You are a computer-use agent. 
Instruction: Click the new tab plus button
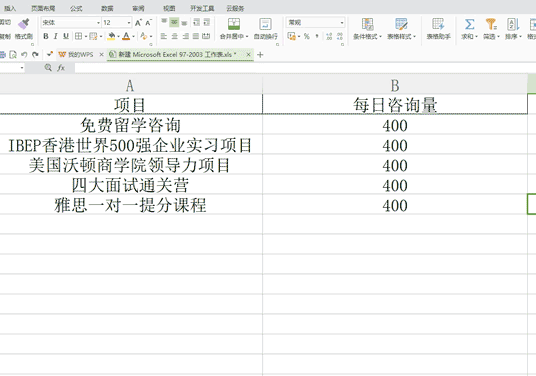point(260,55)
